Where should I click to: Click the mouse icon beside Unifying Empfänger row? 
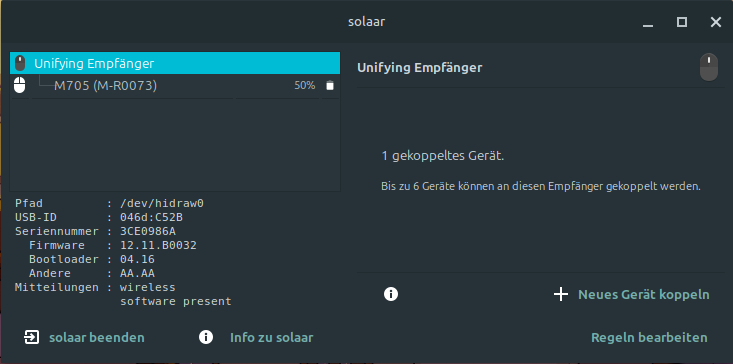point(20,63)
